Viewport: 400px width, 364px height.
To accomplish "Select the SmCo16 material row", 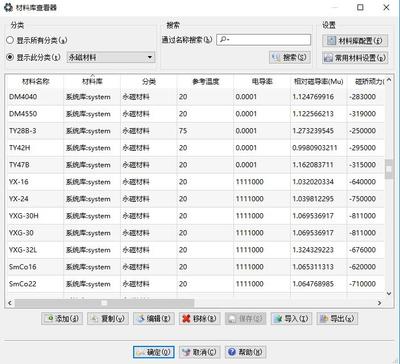I will [196, 267].
